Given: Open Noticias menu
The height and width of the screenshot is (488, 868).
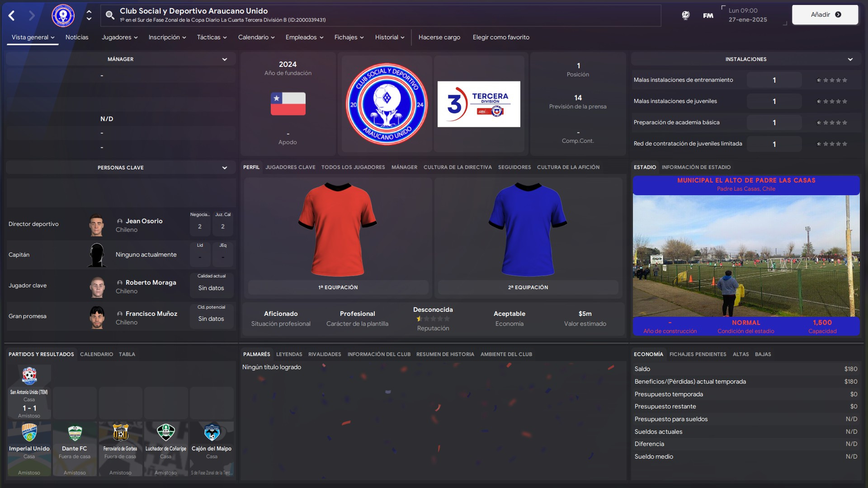Looking at the screenshot, I should 77,37.
